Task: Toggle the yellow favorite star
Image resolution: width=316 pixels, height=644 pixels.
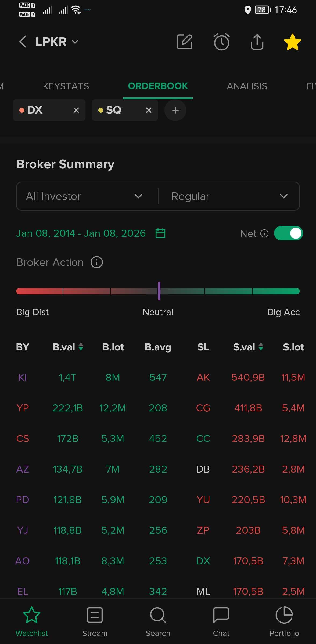Action: click(292, 42)
